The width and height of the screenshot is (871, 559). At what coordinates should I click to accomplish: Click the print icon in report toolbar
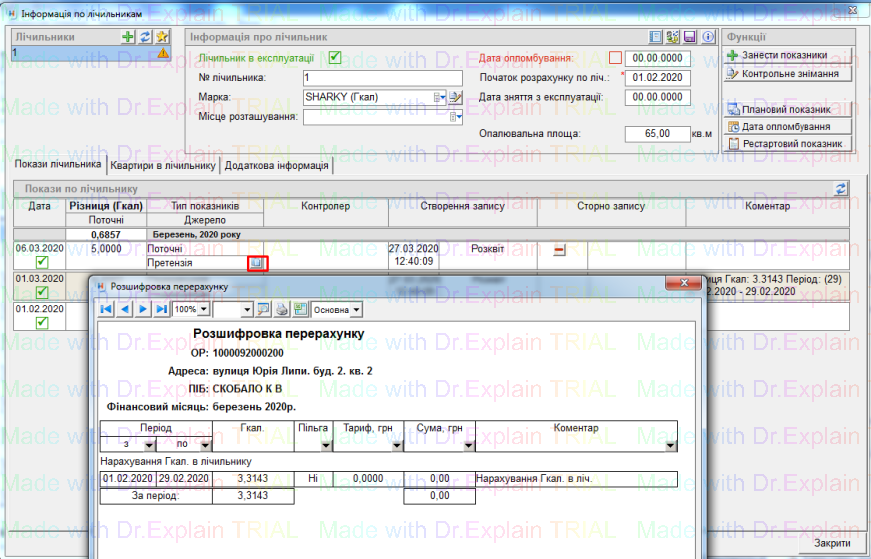point(282,309)
